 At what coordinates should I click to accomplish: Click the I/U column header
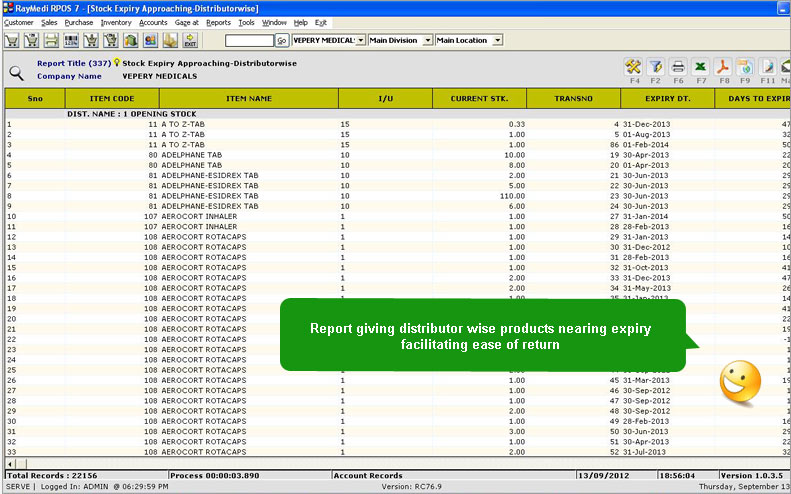click(385, 98)
